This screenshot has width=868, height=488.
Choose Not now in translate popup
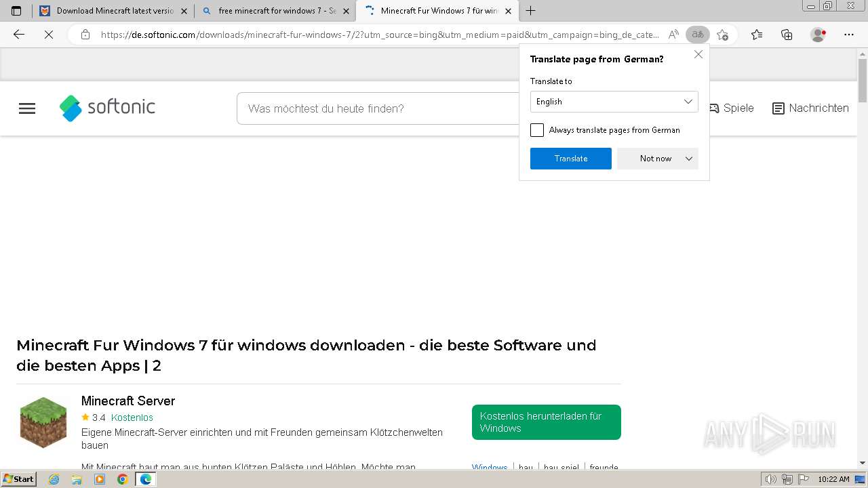[x=655, y=159]
